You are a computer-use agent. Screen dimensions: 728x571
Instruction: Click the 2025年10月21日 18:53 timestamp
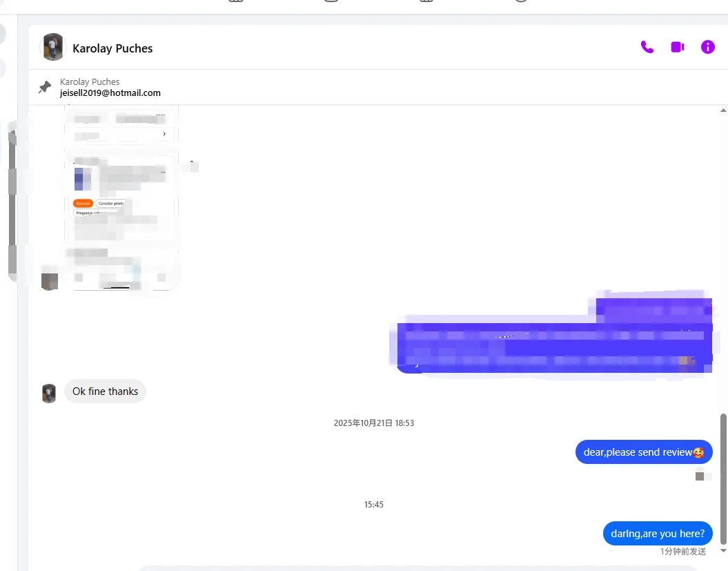[374, 423]
